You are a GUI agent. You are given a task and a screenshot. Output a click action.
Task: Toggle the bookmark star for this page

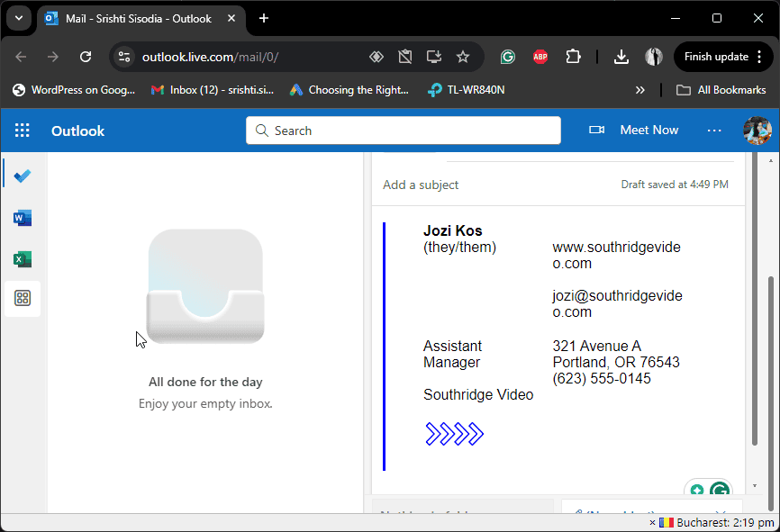[x=463, y=57]
